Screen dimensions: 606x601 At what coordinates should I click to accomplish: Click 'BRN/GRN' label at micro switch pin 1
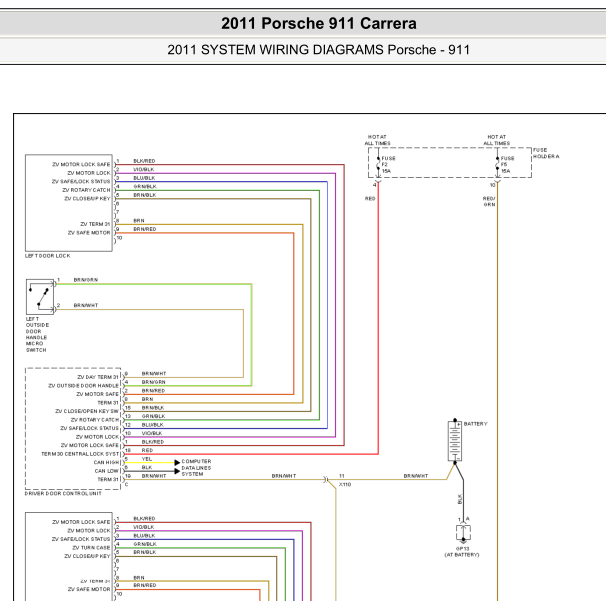click(86, 280)
